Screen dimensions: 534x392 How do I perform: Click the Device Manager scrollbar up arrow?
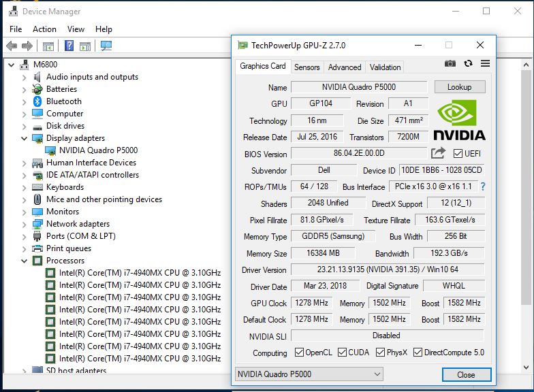526,65
